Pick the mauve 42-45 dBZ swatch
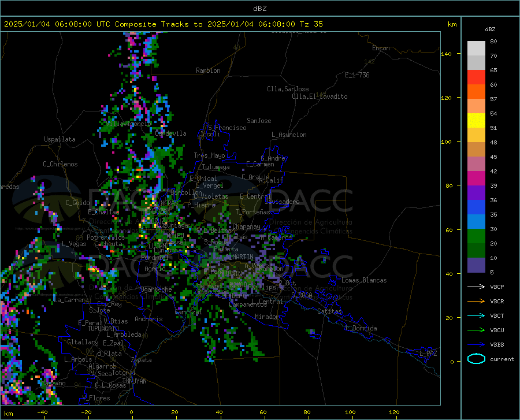Screen dimensions: 520x420 click(476, 164)
